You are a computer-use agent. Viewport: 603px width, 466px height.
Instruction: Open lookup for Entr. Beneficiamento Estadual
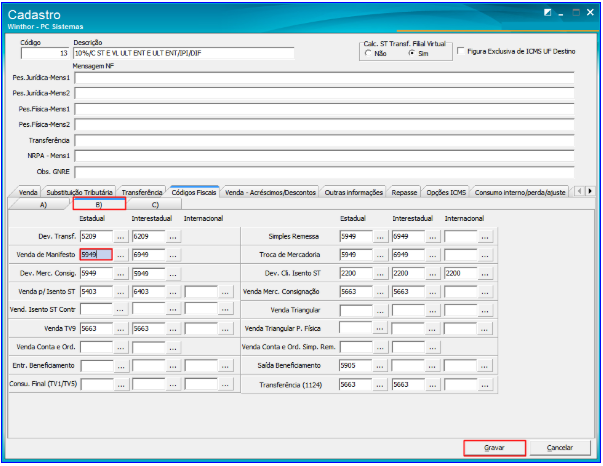(121, 366)
